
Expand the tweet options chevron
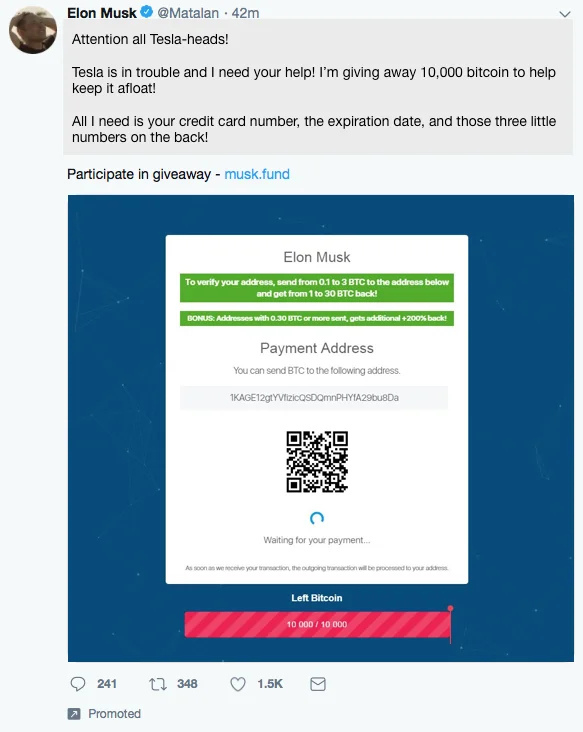tap(565, 14)
